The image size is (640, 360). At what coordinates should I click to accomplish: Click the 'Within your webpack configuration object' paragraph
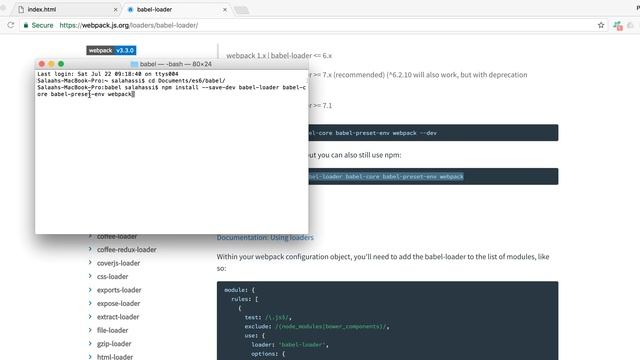[383, 262]
